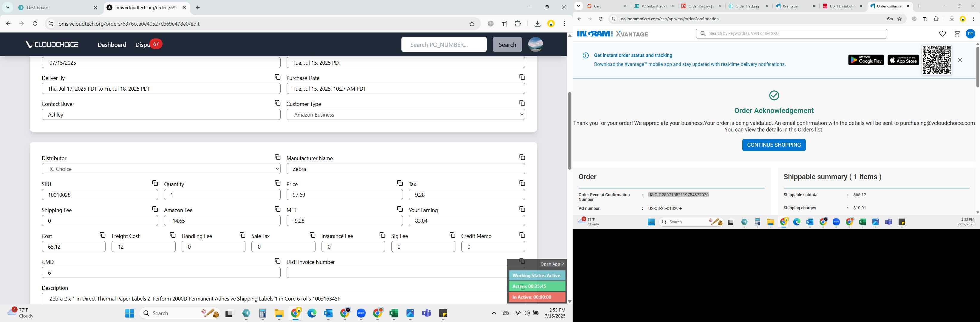Copy the Your Earning value
The width and height of the screenshot is (980, 322).
522,209
